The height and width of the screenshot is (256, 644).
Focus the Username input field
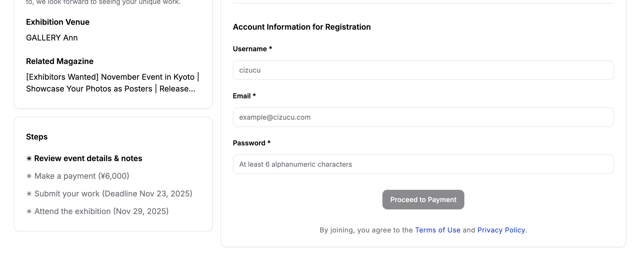click(x=423, y=70)
